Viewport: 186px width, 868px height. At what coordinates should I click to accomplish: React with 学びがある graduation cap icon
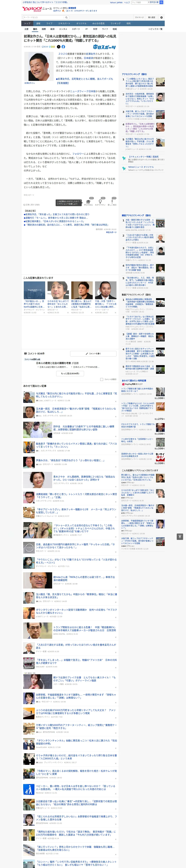click(x=89, y=201)
